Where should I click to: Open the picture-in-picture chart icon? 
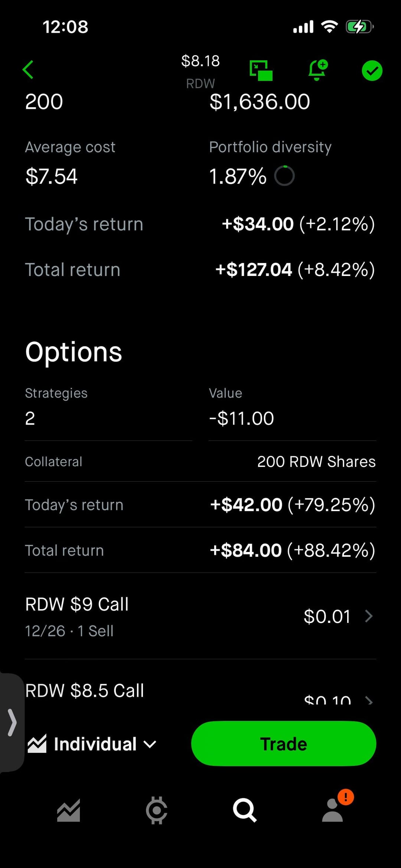[x=261, y=70]
